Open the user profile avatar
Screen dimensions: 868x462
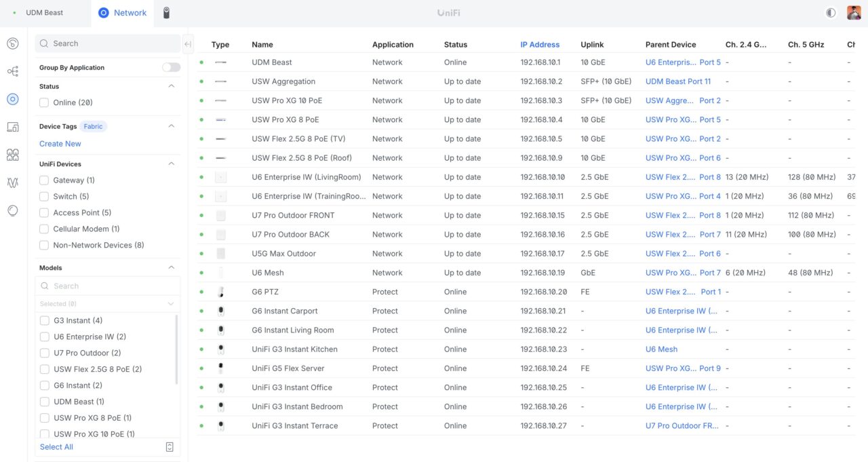(x=854, y=13)
